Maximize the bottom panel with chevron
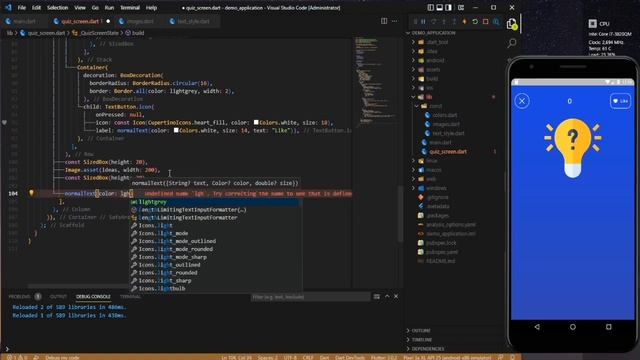 [x=387, y=296]
